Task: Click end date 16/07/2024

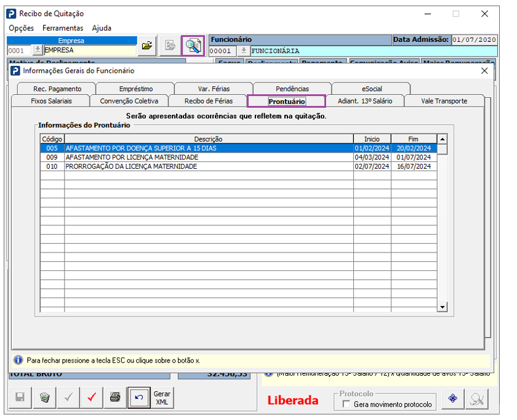Action: click(414, 166)
